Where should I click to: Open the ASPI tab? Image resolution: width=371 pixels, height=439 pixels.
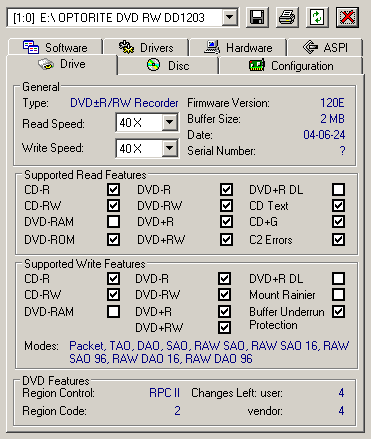(x=325, y=47)
